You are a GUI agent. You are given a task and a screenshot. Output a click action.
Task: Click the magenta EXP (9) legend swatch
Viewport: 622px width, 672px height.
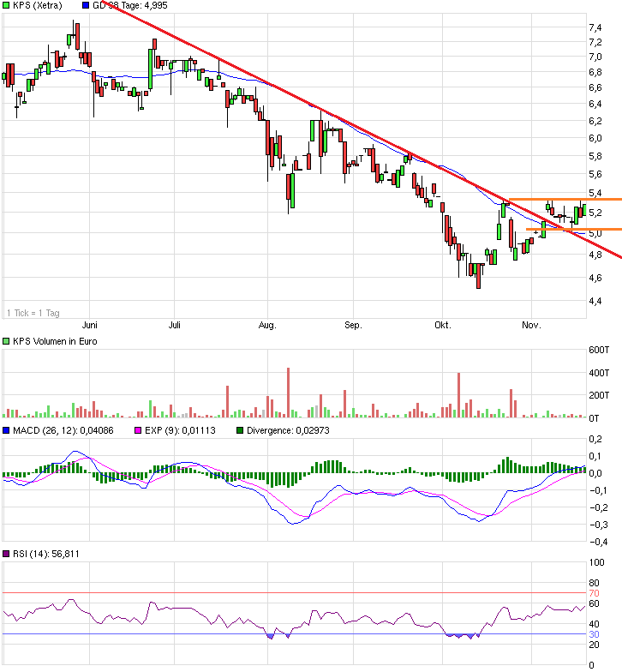(x=138, y=430)
